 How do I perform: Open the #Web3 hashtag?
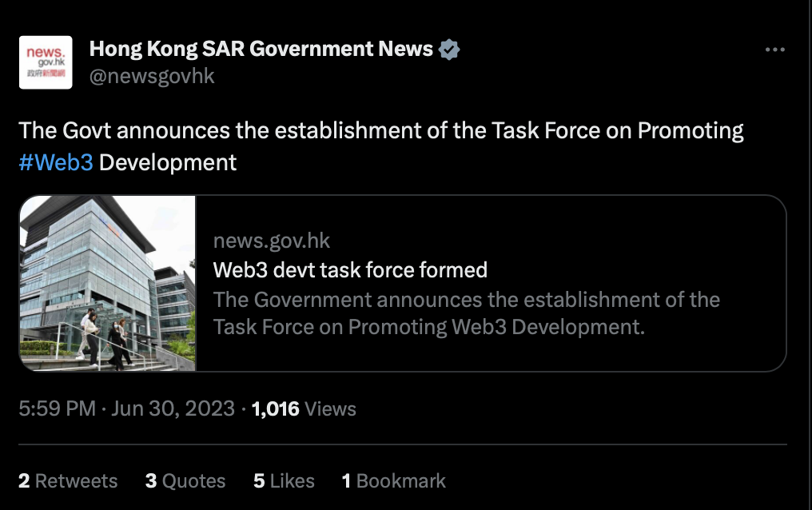pyautogui.click(x=56, y=162)
